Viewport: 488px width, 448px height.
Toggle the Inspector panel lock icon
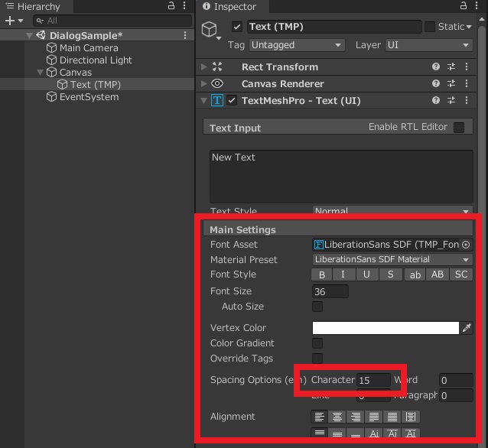coord(464,5)
